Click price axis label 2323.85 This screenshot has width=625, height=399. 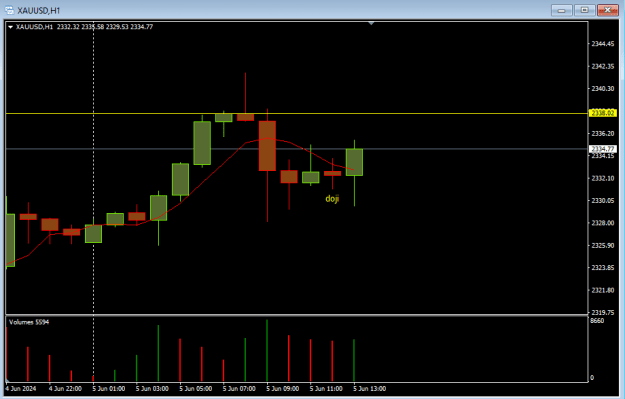[x=603, y=268]
